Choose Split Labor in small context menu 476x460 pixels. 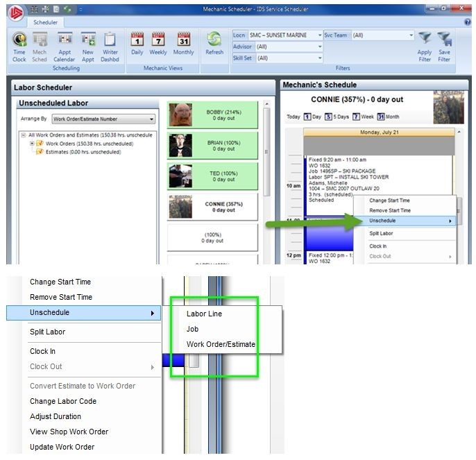381,233
